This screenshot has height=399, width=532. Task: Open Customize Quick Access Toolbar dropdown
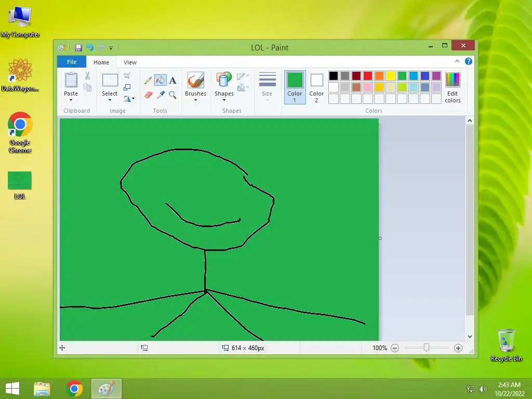coord(111,48)
